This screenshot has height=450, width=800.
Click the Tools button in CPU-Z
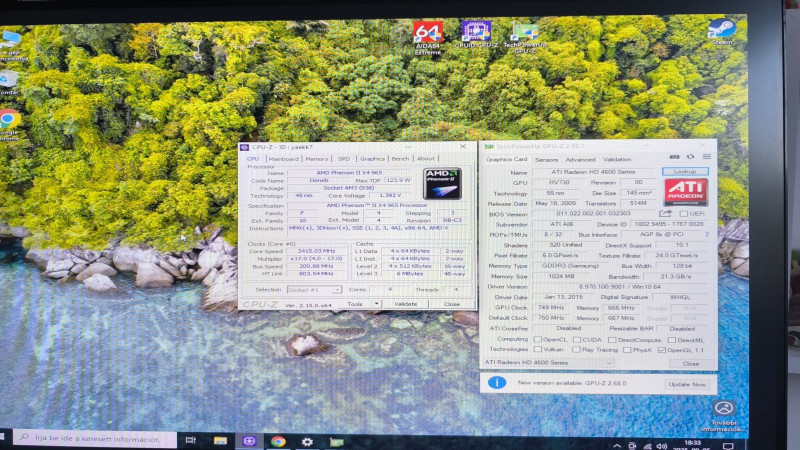click(x=355, y=304)
